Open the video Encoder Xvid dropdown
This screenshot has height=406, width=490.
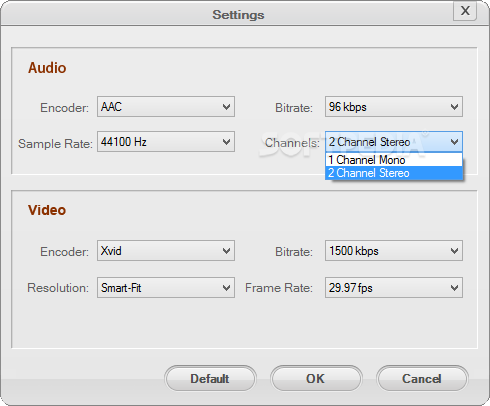tap(166, 251)
